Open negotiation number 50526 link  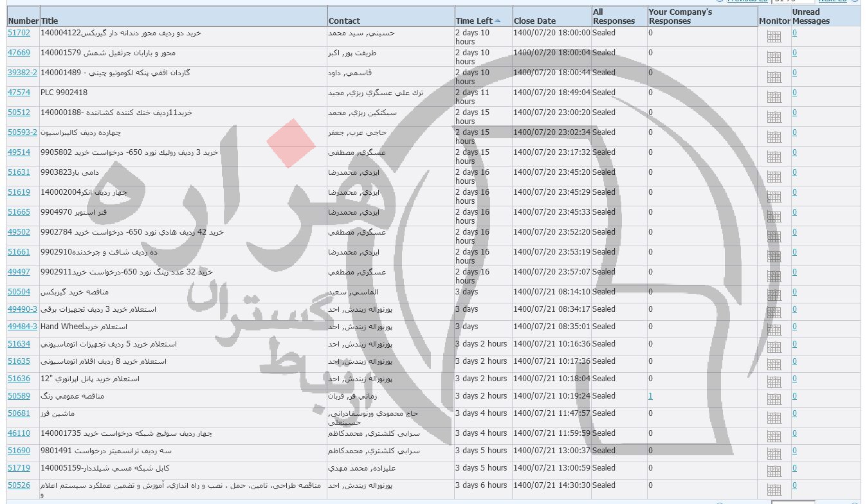click(x=19, y=485)
